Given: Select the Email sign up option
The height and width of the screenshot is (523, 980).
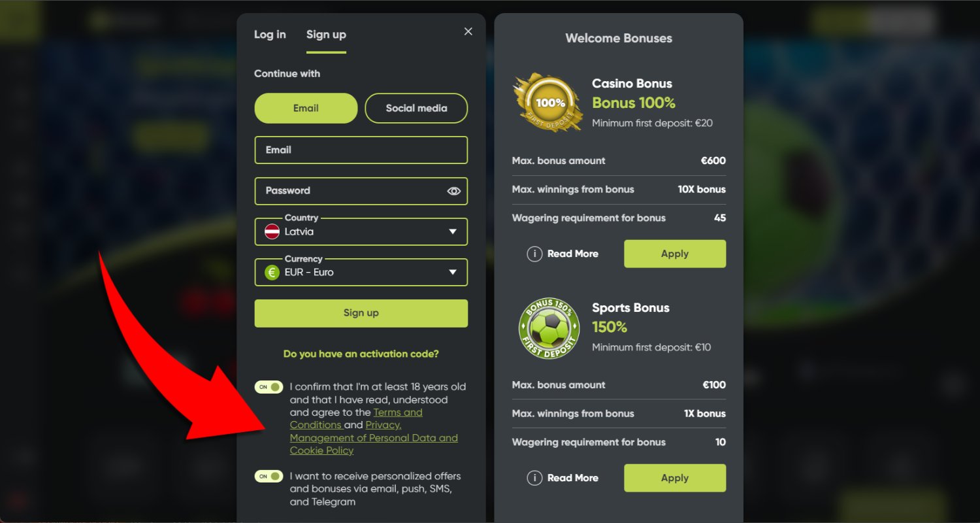Looking at the screenshot, I should pos(306,108).
